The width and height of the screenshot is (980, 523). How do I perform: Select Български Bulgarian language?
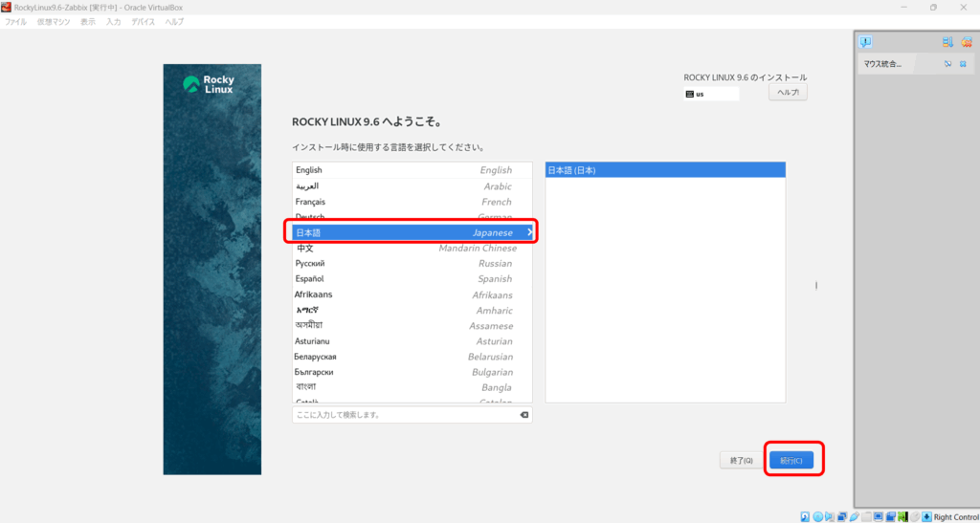click(412, 372)
